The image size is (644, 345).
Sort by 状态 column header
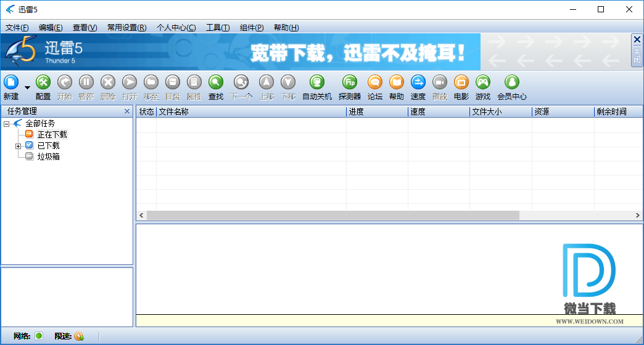(x=146, y=112)
